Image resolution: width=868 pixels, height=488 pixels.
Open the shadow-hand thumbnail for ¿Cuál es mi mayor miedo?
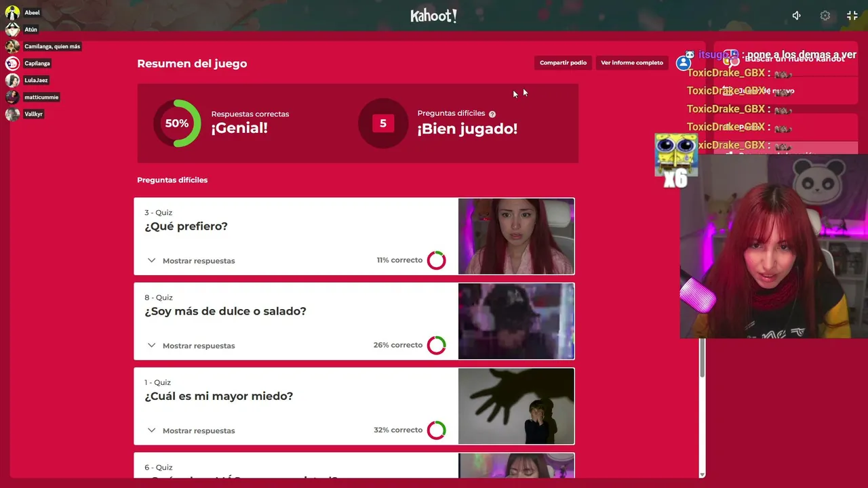(516, 406)
